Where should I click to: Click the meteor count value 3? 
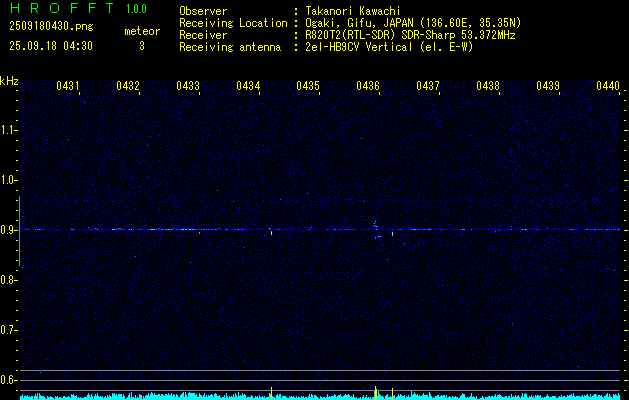click(141, 46)
